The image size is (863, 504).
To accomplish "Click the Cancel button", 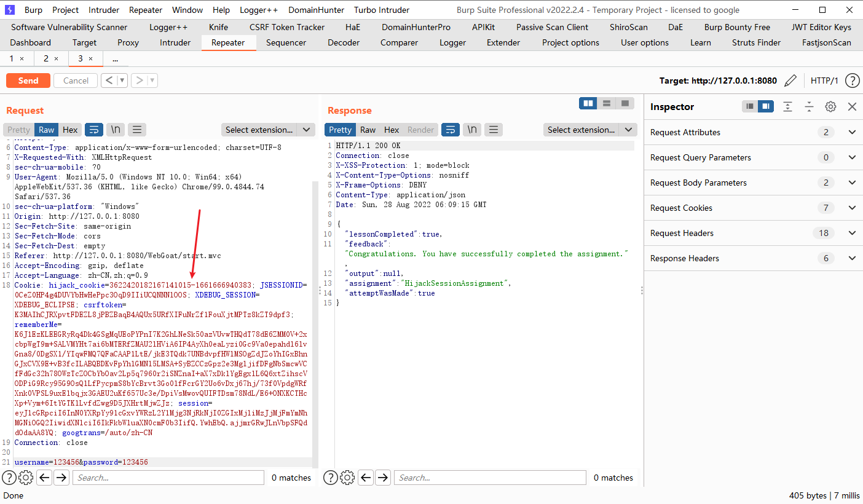I will point(76,81).
